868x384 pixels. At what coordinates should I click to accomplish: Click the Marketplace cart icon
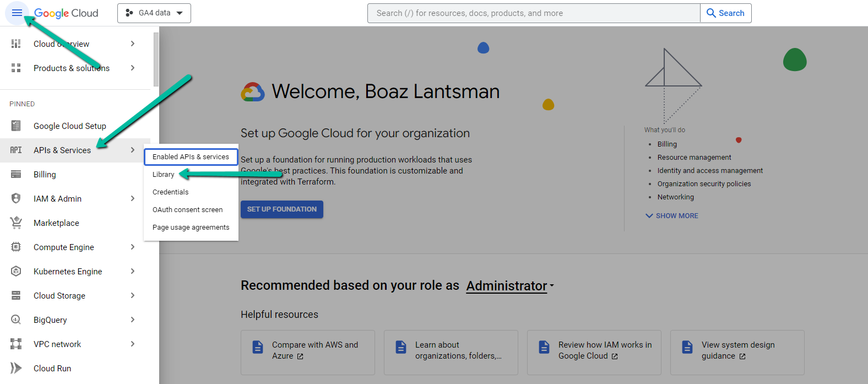(16, 223)
